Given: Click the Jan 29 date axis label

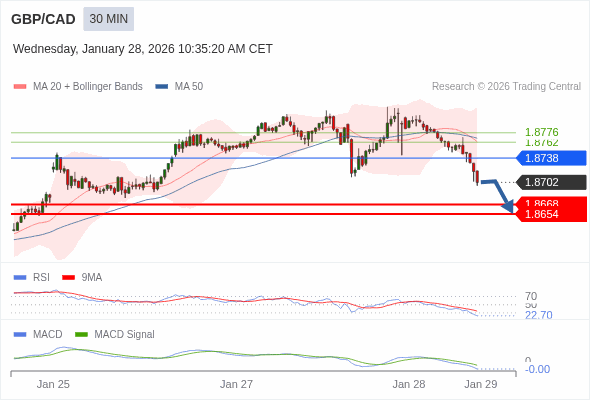Looking at the screenshot, I should (x=481, y=384).
